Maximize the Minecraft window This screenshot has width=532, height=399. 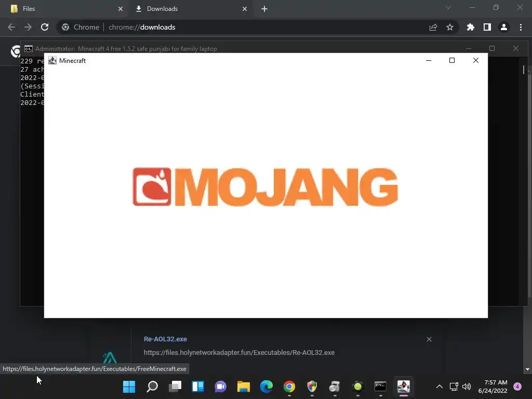tap(452, 60)
